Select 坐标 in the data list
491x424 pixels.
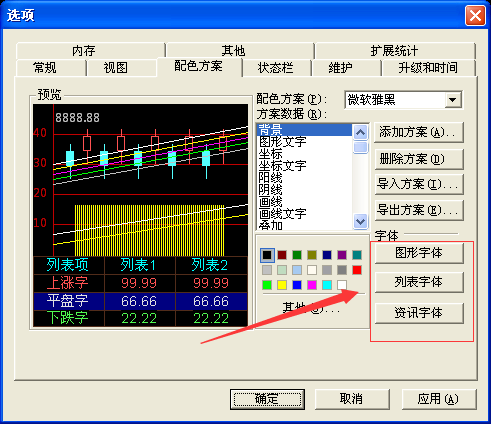(305, 154)
